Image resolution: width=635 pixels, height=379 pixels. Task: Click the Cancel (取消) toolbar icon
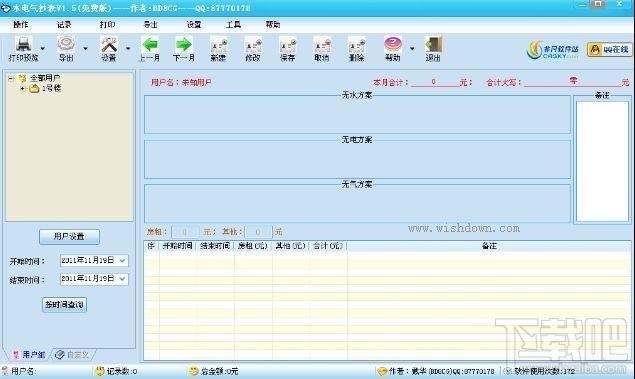(322, 49)
